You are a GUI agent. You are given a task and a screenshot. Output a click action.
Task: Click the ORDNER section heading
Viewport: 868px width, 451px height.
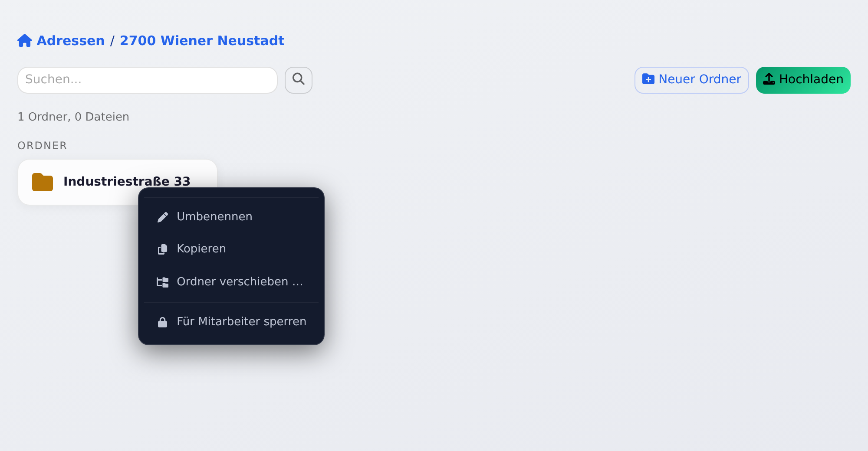tap(42, 146)
